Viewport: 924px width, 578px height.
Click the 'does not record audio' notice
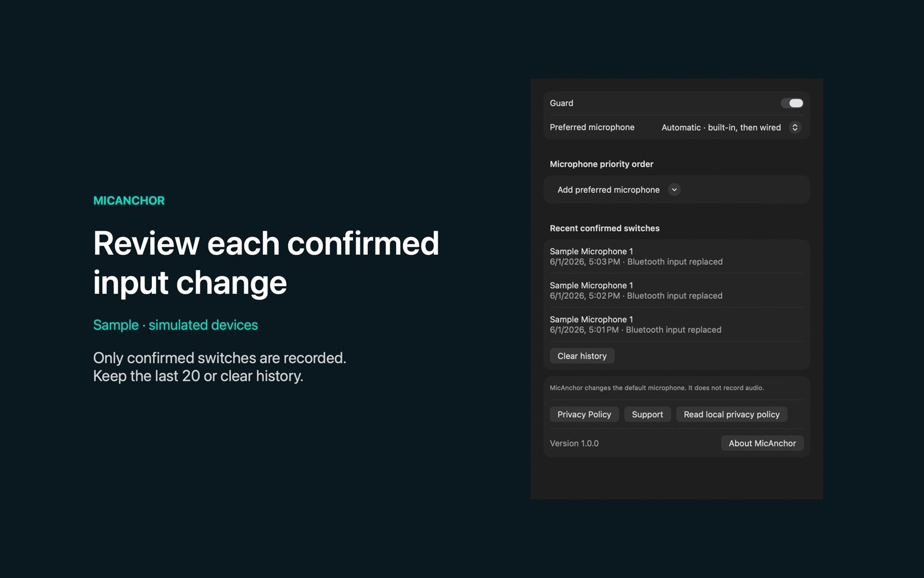pos(657,388)
